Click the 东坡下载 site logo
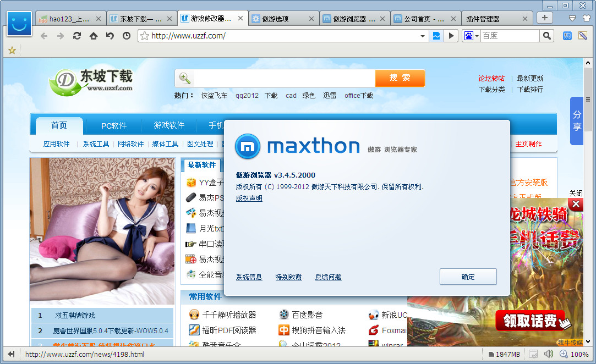This screenshot has width=596, height=364. coord(91,82)
